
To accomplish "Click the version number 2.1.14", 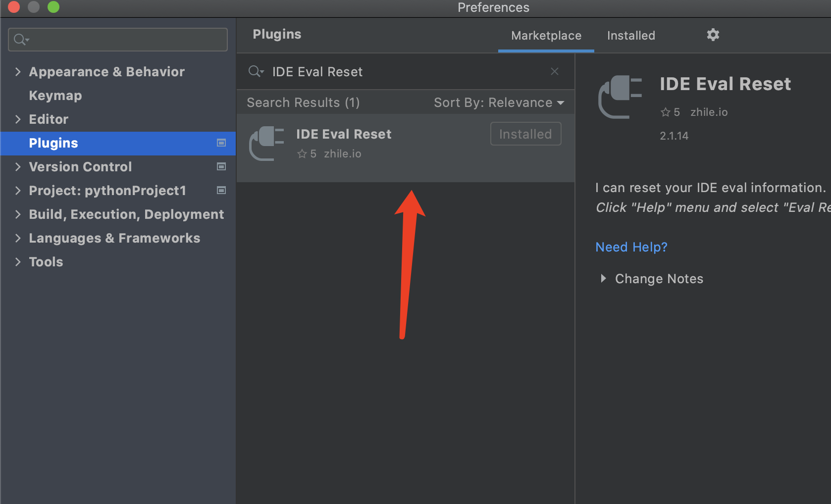I will (674, 136).
